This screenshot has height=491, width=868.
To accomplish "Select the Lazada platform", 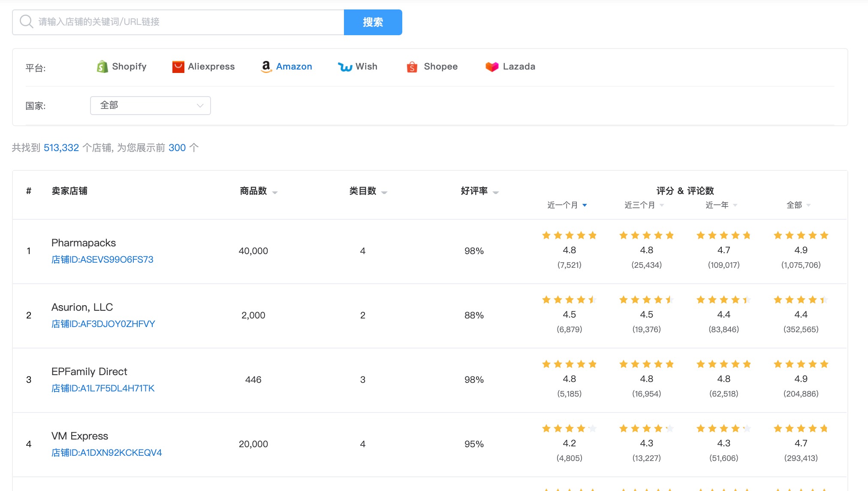I will tap(510, 67).
